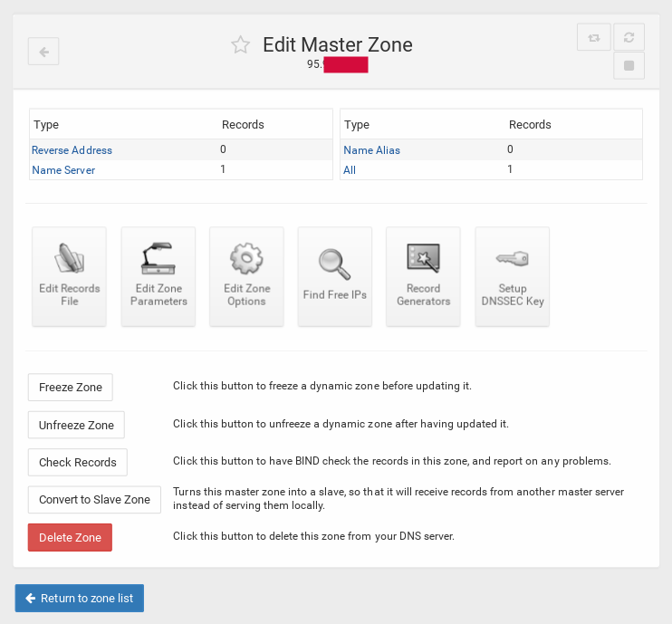Open Name Server records link
The width and height of the screenshot is (672, 624).
tap(63, 170)
